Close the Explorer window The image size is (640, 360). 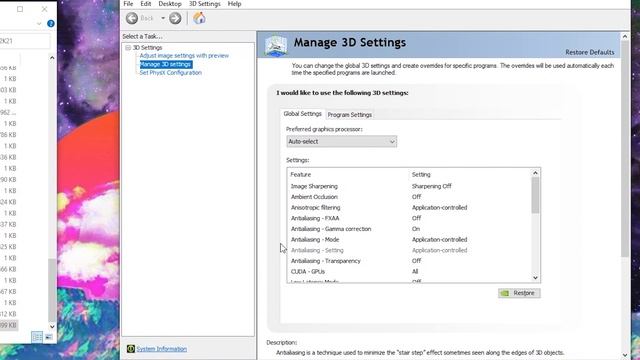(x=44, y=9)
